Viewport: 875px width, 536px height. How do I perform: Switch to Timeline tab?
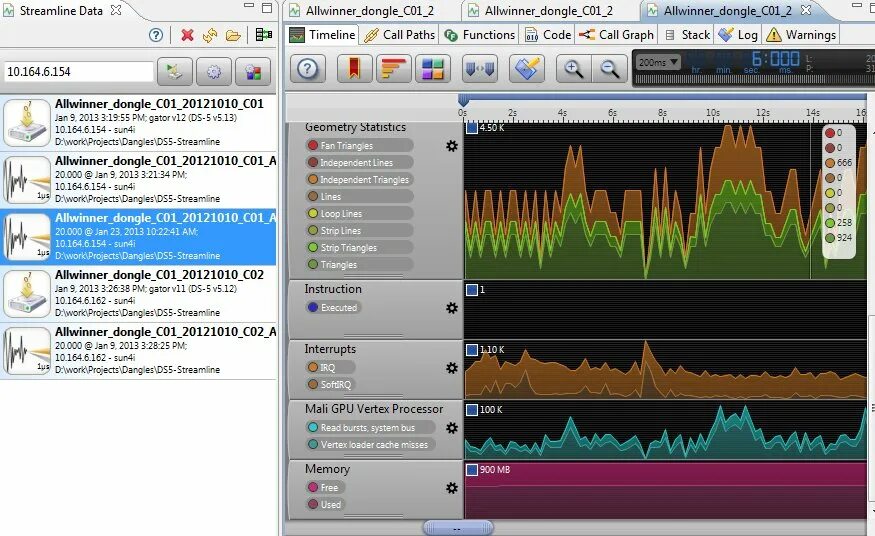click(322, 35)
